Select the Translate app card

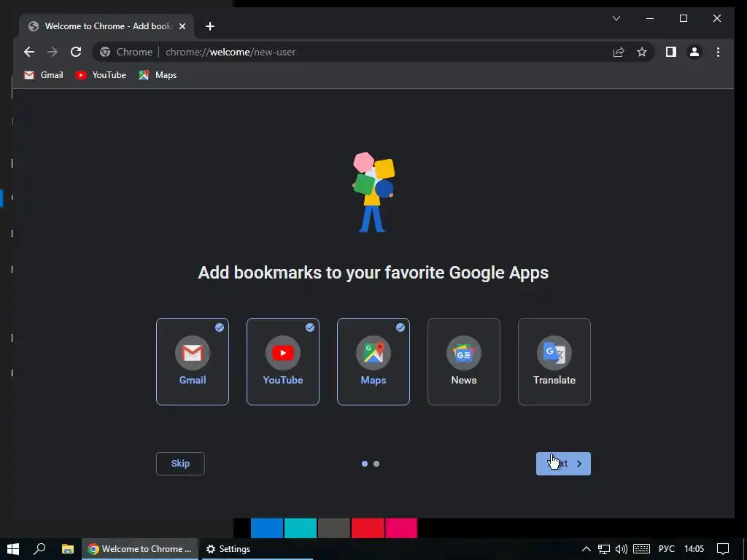(x=554, y=362)
